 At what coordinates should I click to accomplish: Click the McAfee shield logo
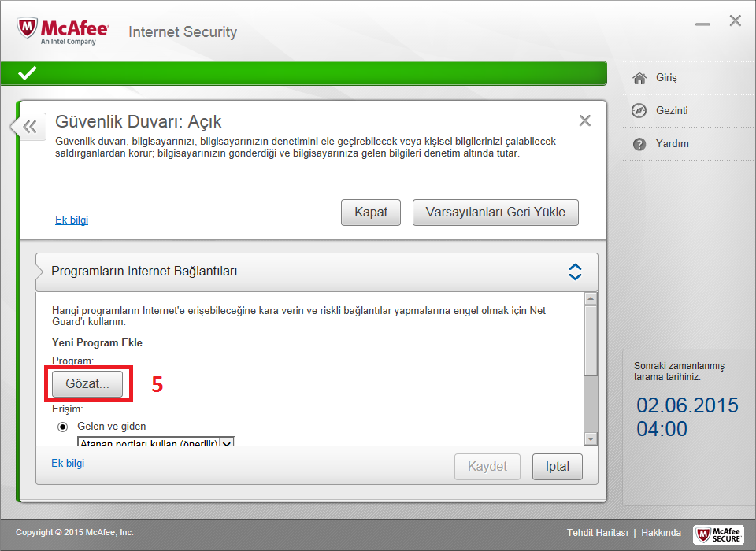pyautogui.click(x=28, y=29)
